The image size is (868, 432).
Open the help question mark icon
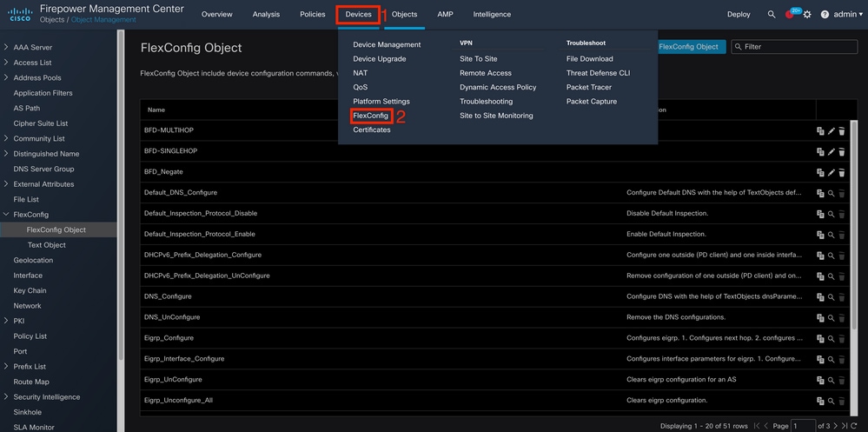[825, 15]
